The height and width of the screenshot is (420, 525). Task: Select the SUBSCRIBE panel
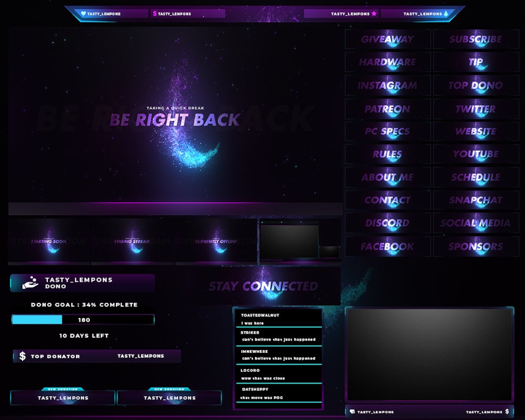[475, 39]
